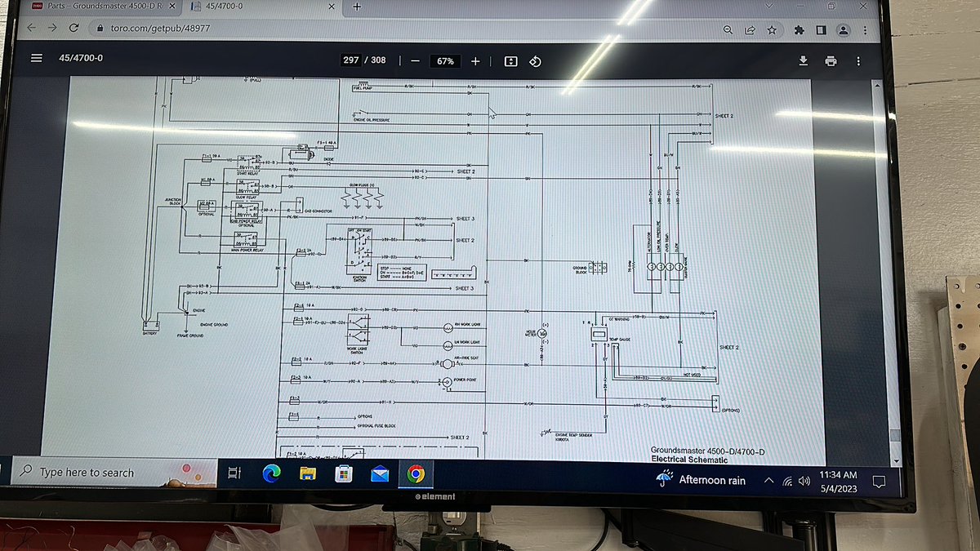
Task: Open Task View on the taskbar
Action: coord(234,473)
